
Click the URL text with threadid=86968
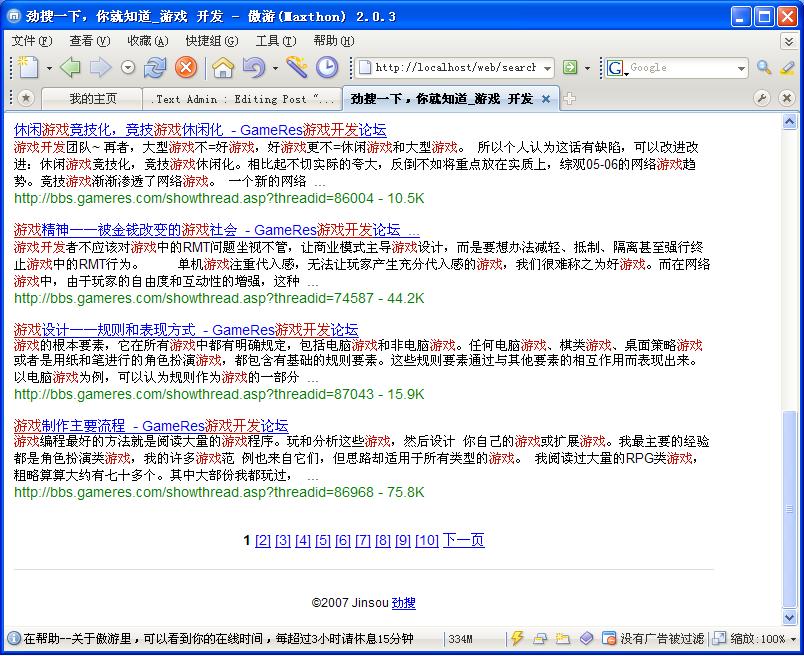click(x=219, y=492)
